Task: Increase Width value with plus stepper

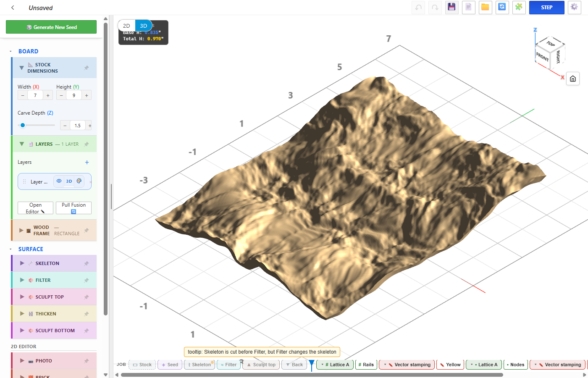Action: pos(48,95)
